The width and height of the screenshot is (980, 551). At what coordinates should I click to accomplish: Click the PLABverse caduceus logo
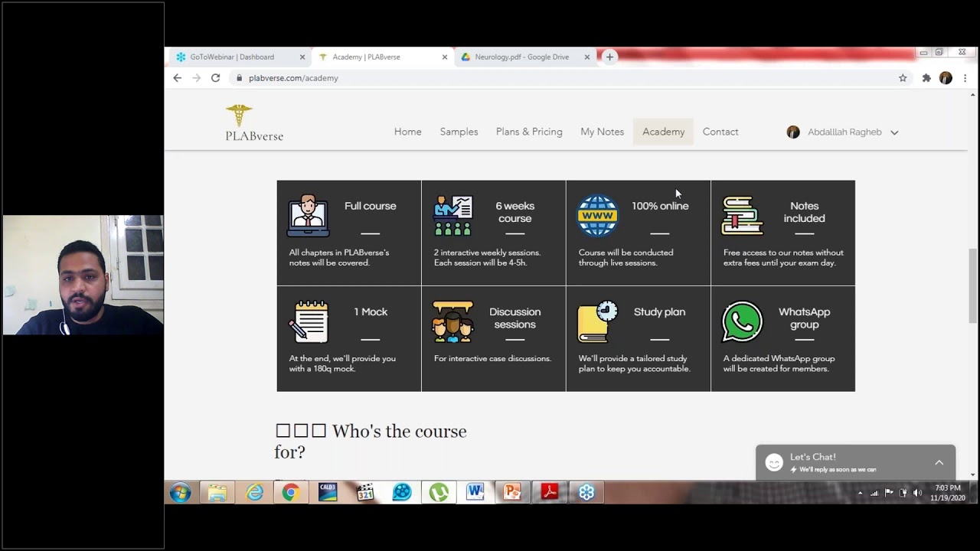click(x=239, y=116)
